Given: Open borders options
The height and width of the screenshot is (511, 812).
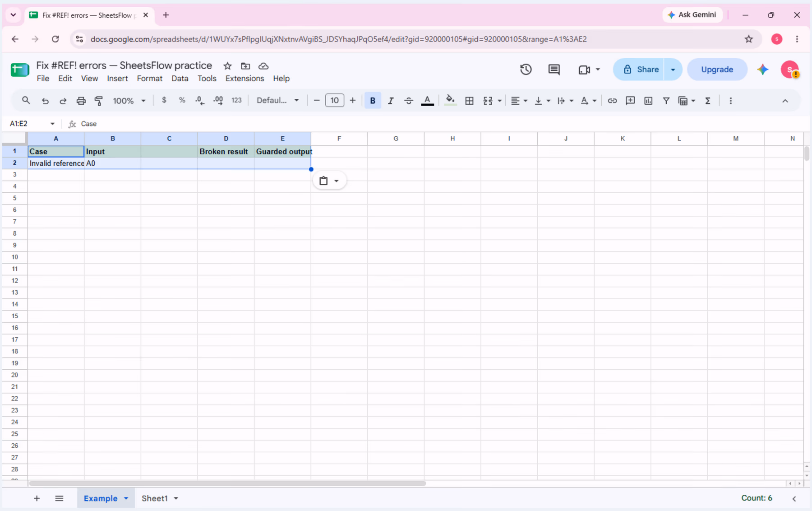Looking at the screenshot, I should point(469,101).
